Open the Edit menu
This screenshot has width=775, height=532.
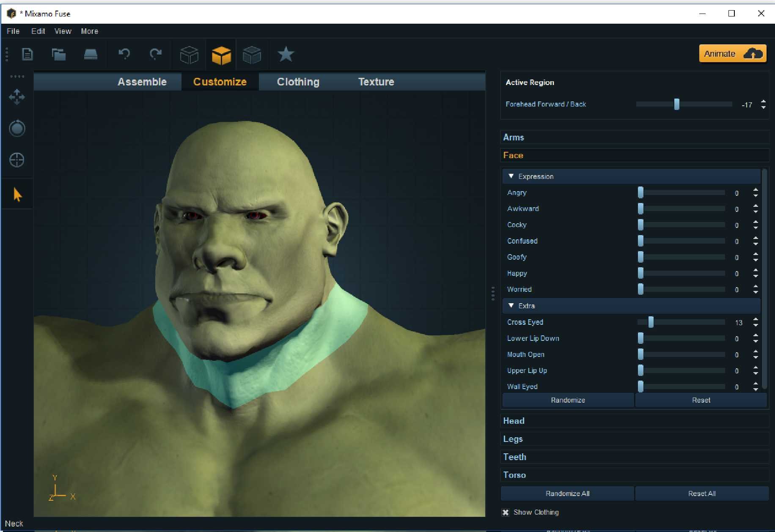pos(38,31)
